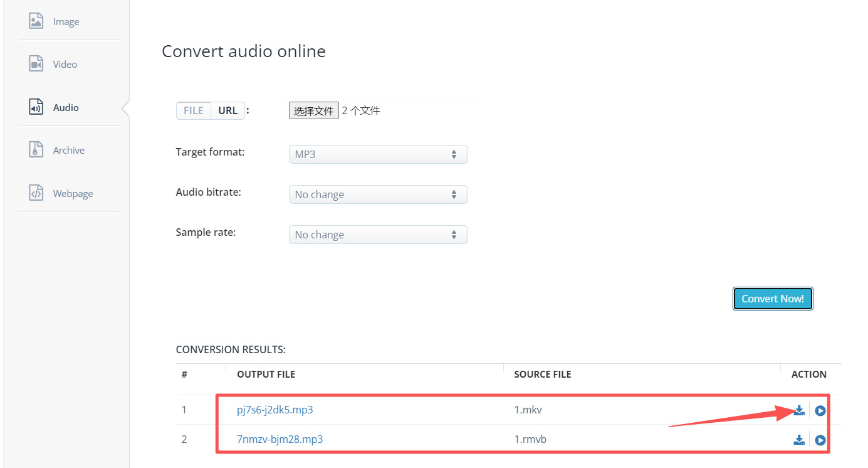Open the Webpage converter section
Screen dimensions: 868x468
coord(73,193)
